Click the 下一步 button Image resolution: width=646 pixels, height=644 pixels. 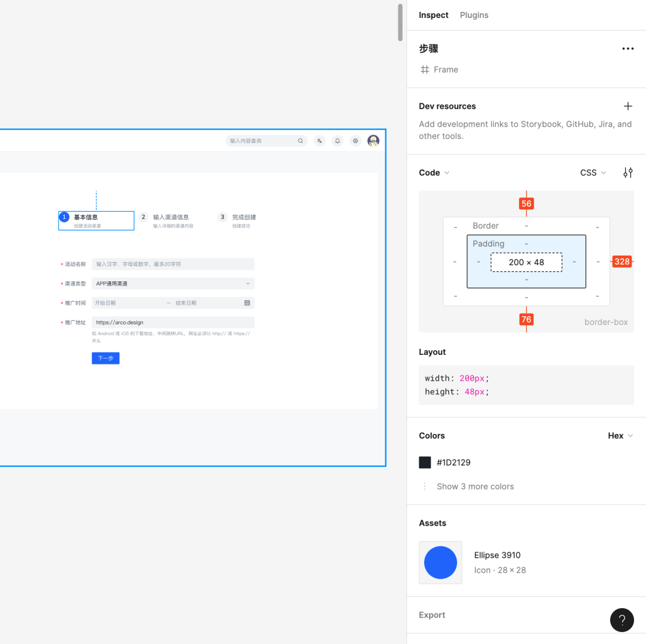(105, 359)
